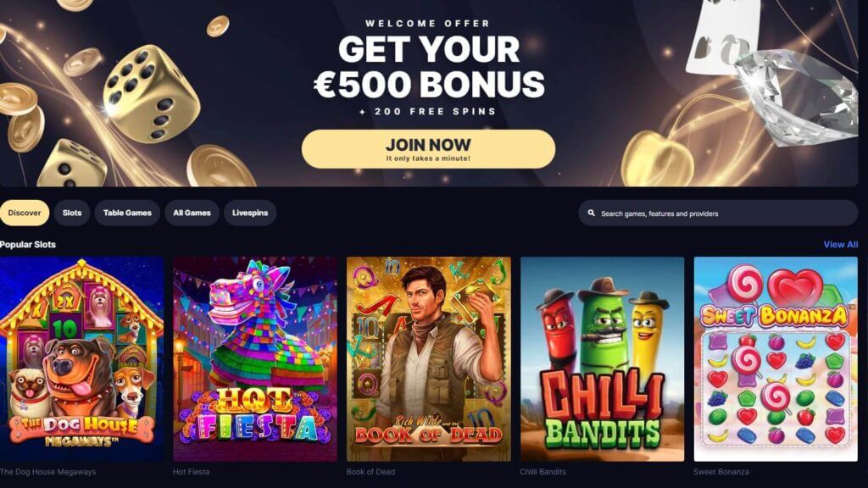Click The Dog House Megaways title label
The height and width of the screenshot is (488, 868).
(47, 472)
